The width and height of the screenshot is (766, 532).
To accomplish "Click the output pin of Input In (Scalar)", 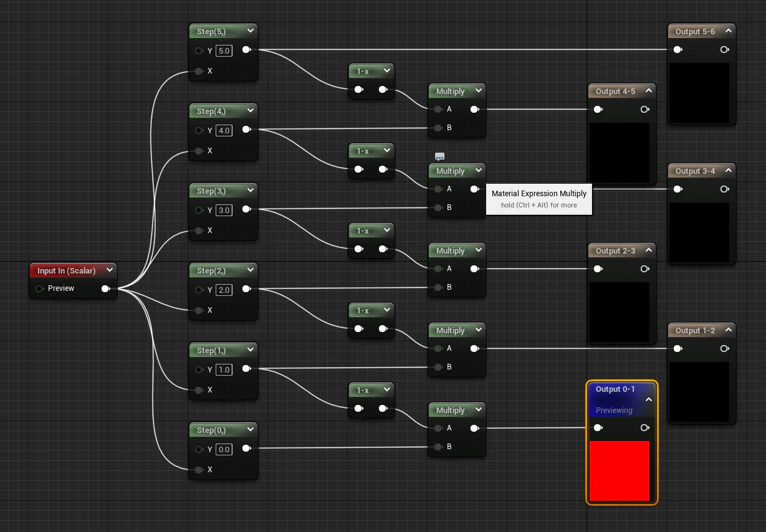I will (x=106, y=288).
